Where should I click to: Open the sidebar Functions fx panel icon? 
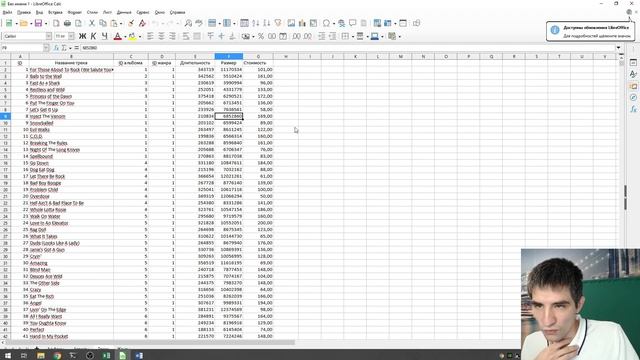633,109
